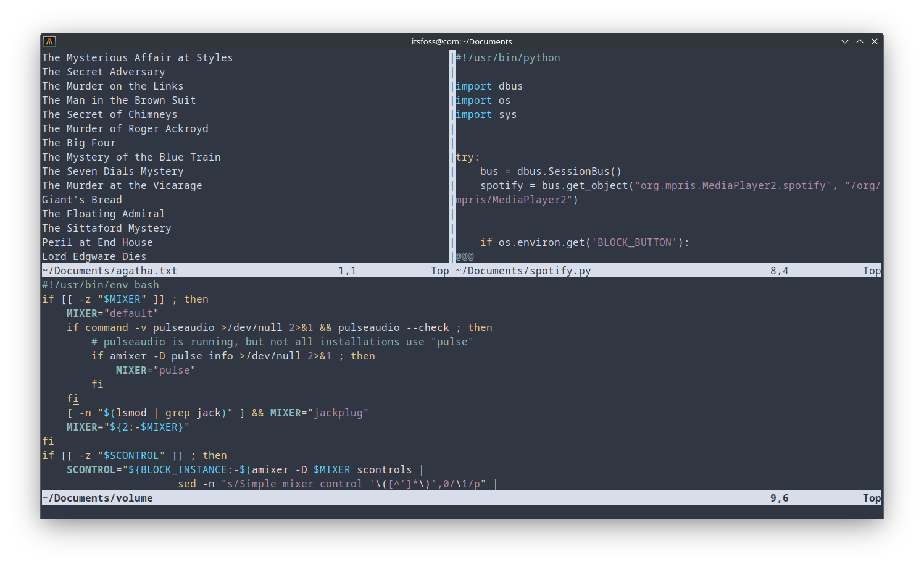Place cursor on "The Mysterious Affair at Styles"

[137, 57]
